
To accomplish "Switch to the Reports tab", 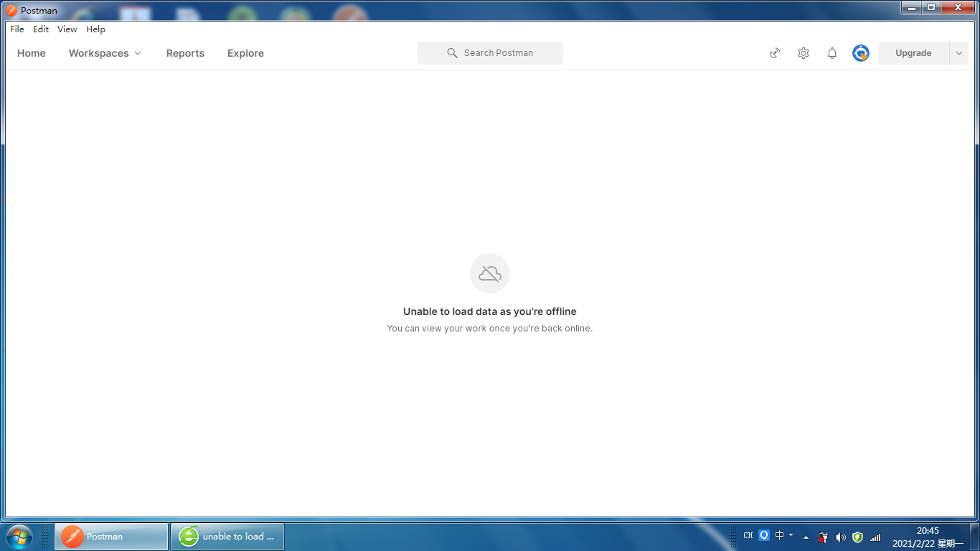I will pos(185,52).
